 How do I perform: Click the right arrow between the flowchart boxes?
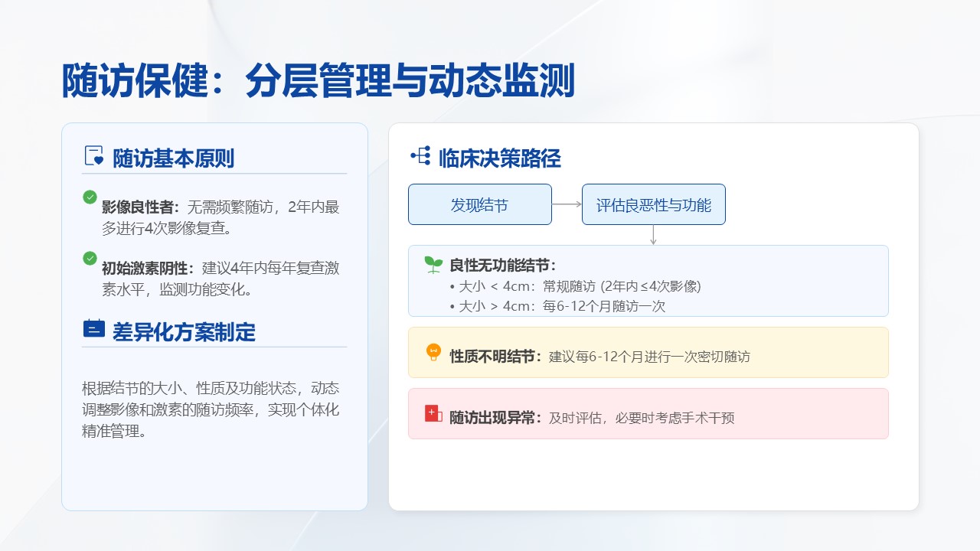567,204
